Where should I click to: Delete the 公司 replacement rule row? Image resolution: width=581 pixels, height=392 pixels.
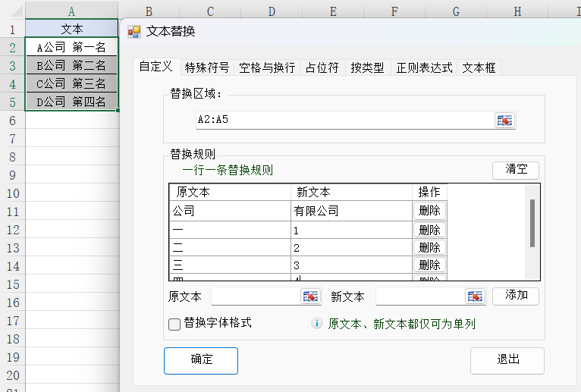429,211
